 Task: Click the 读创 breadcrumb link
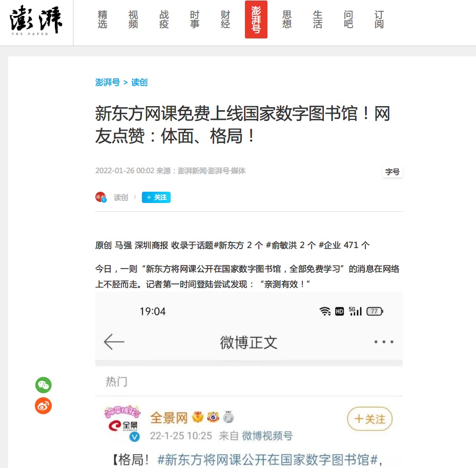click(139, 83)
